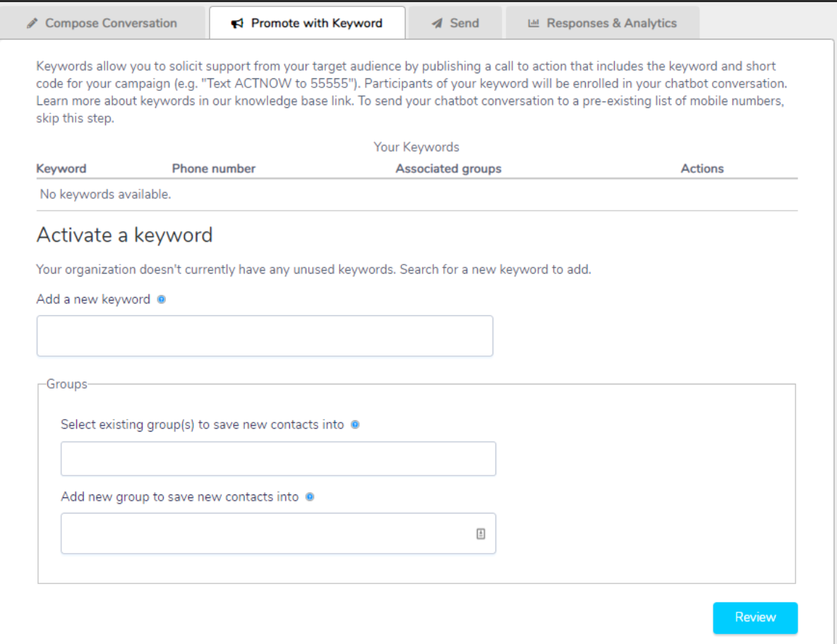The image size is (837, 644).
Task: Click the Associated groups column header
Action: pyautogui.click(x=448, y=169)
